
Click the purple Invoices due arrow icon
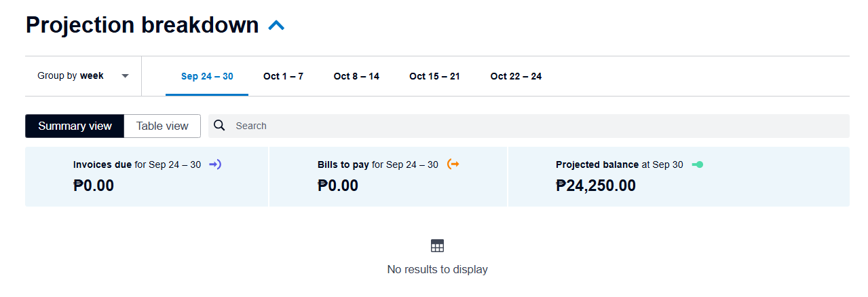point(215,164)
